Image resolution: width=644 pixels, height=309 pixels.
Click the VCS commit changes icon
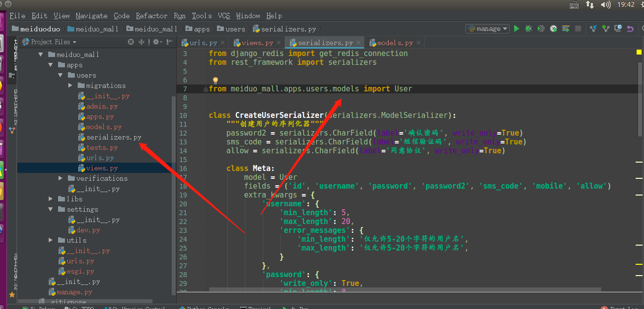[606, 28]
